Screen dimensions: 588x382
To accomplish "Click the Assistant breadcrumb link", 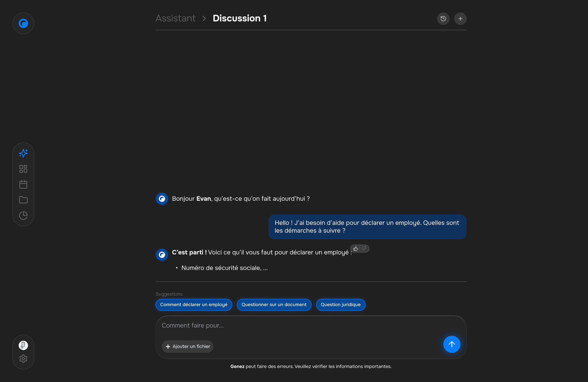I will coord(175,18).
